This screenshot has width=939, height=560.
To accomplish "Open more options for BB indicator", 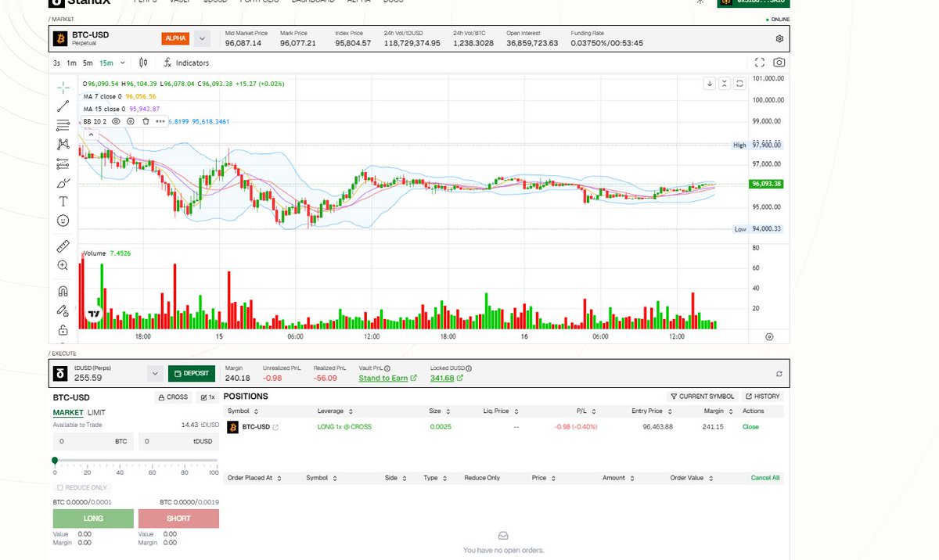I will (x=160, y=121).
